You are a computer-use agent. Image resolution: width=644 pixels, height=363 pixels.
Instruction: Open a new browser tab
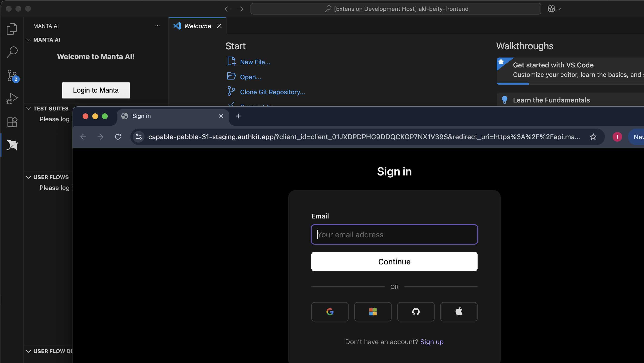pyautogui.click(x=238, y=116)
